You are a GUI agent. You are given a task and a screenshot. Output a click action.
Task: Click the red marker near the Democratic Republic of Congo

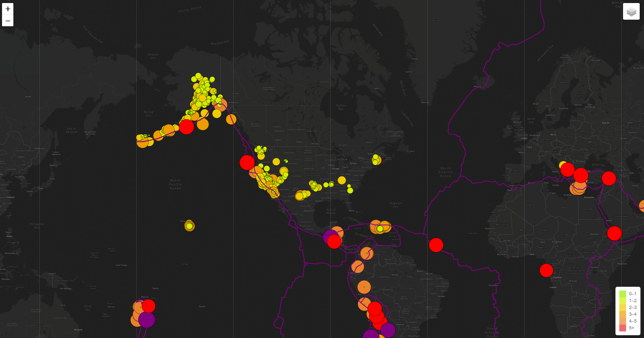546,270
